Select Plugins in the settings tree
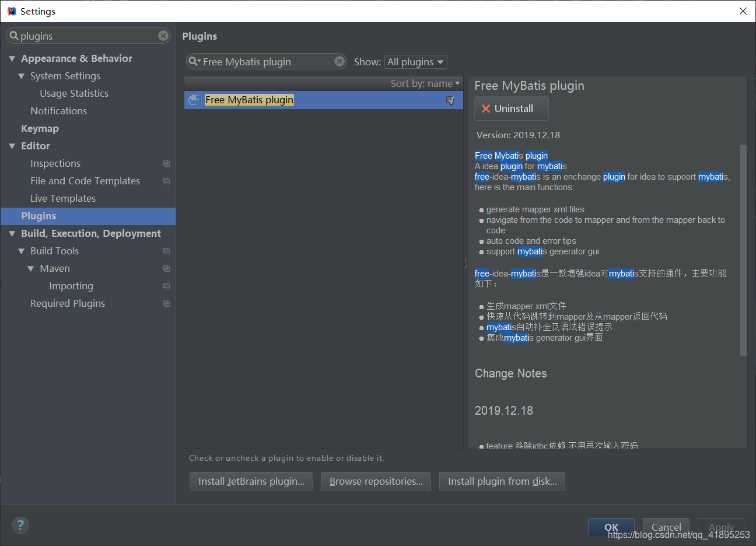This screenshot has height=546, width=756. pyautogui.click(x=88, y=216)
